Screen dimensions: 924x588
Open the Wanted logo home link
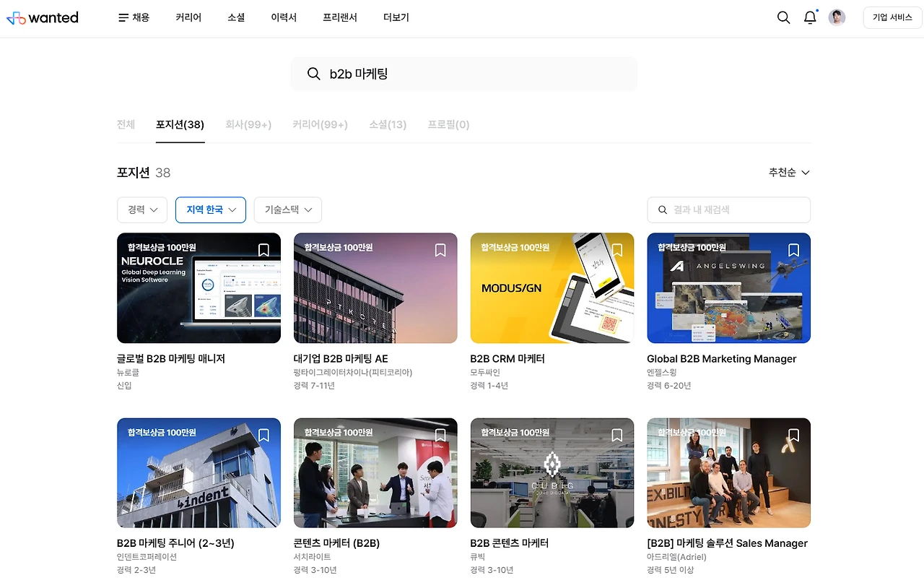pos(42,17)
